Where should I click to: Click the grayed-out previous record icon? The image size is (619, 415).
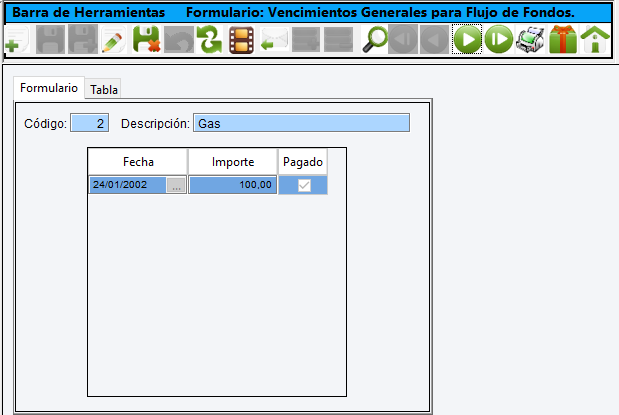click(435, 39)
